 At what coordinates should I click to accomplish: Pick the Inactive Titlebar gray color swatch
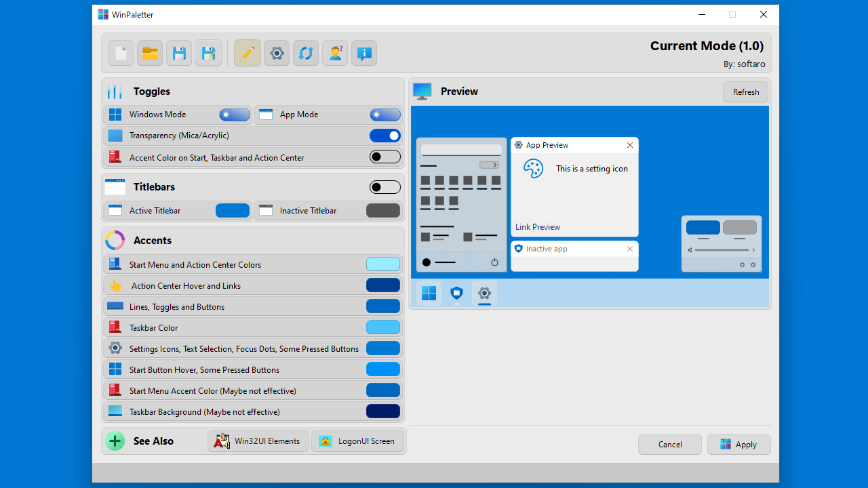click(383, 211)
